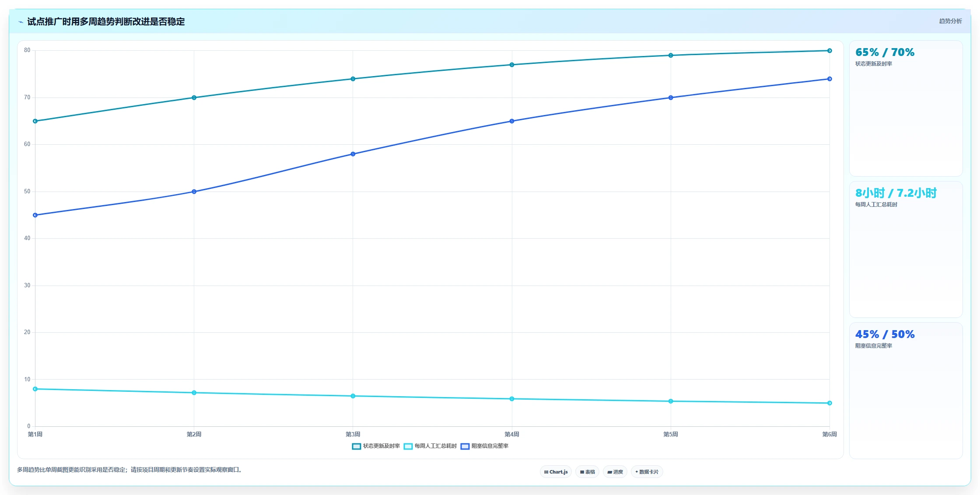Click the 每周人工汇总耗时 point at 第1周
The image size is (980, 495).
35,389
